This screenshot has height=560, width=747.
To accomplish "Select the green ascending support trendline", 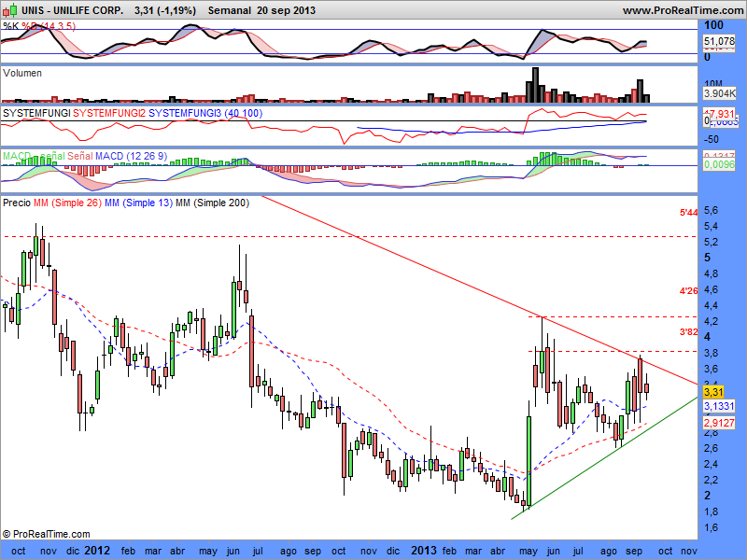I will [x=605, y=457].
